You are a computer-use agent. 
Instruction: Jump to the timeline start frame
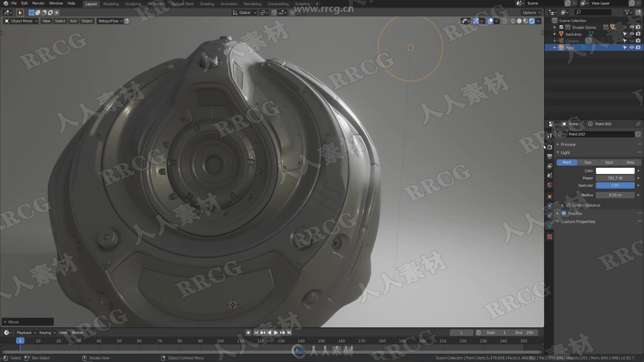tap(256, 333)
